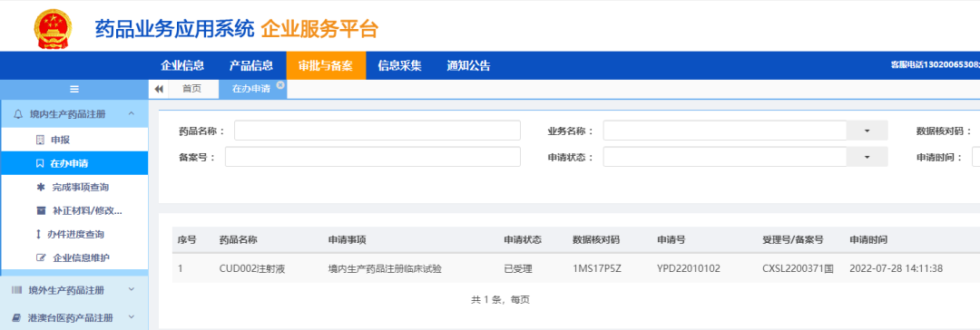This screenshot has height=330, width=980.
Task: Open the 信息采集 menu
Action: pyautogui.click(x=400, y=65)
